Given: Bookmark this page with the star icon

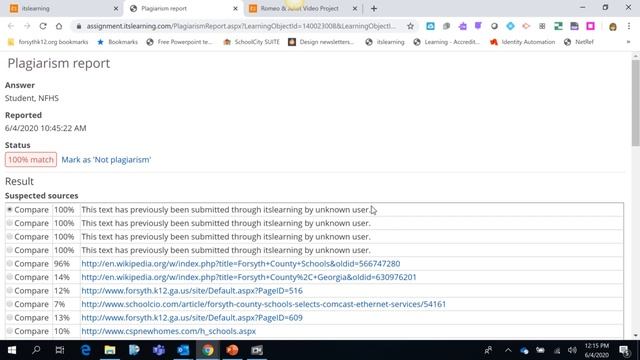Looking at the screenshot, I should pos(410,26).
